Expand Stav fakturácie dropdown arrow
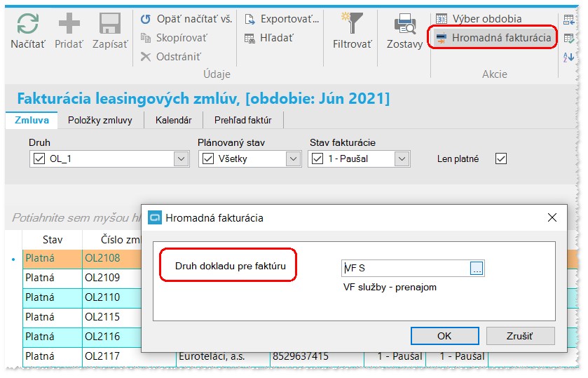The height and width of the screenshot is (378, 588). 402,158
